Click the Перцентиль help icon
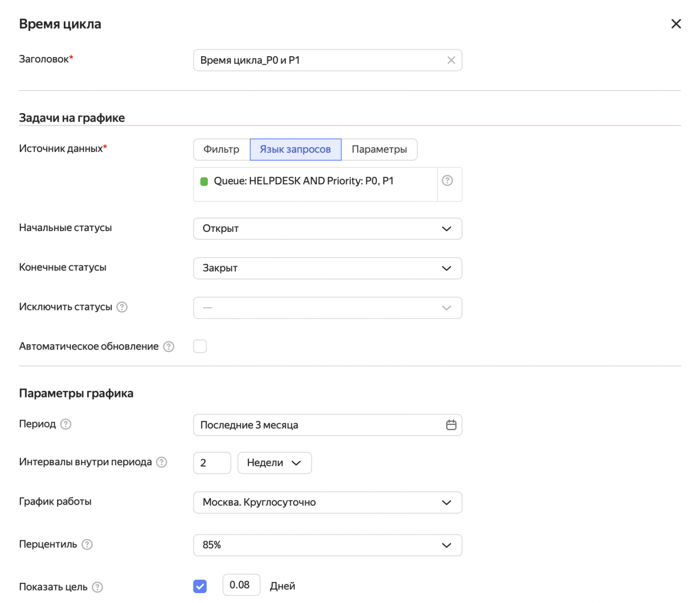 [87, 544]
